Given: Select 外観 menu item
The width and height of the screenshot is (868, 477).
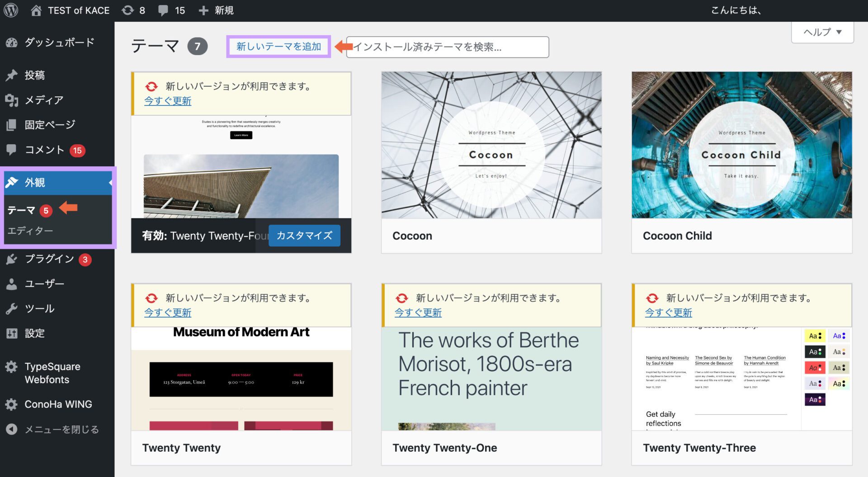Looking at the screenshot, I should (x=57, y=182).
